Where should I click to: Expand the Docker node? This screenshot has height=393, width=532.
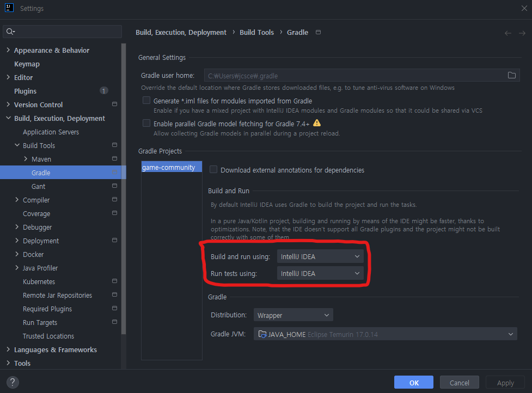[17, 254]
